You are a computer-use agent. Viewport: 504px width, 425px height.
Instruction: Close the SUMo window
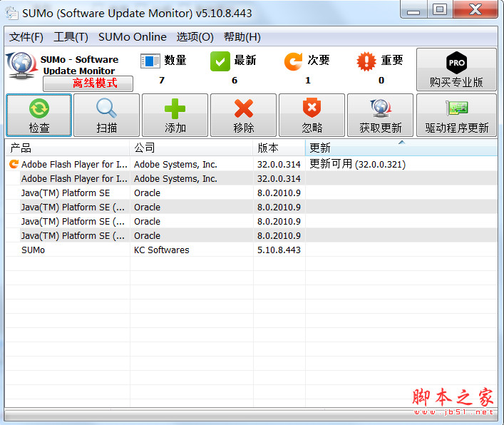(x=475, y=9)
